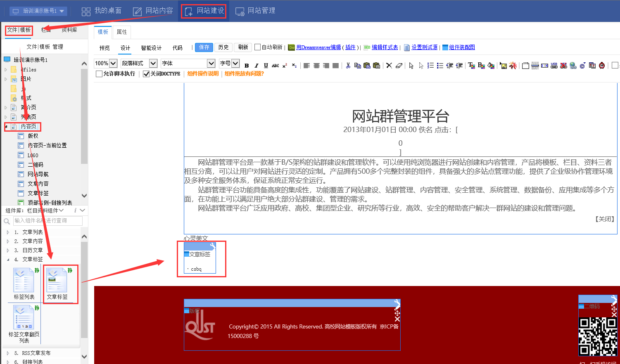Open 网站建设 top menu
Screen dimensions: 620x364
click(204, 11)
